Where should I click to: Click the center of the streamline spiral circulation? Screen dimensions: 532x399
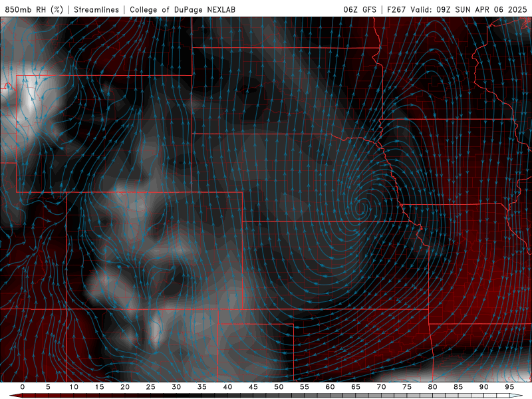(362, 206)
